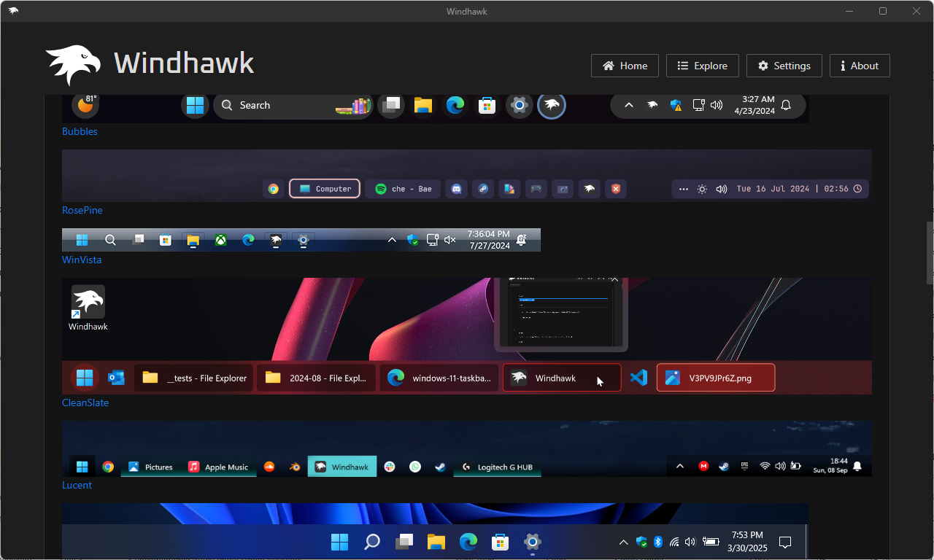Open the Bubbles theme link
The height and width of the screenshot is (560, 934).
coord(80,131)
